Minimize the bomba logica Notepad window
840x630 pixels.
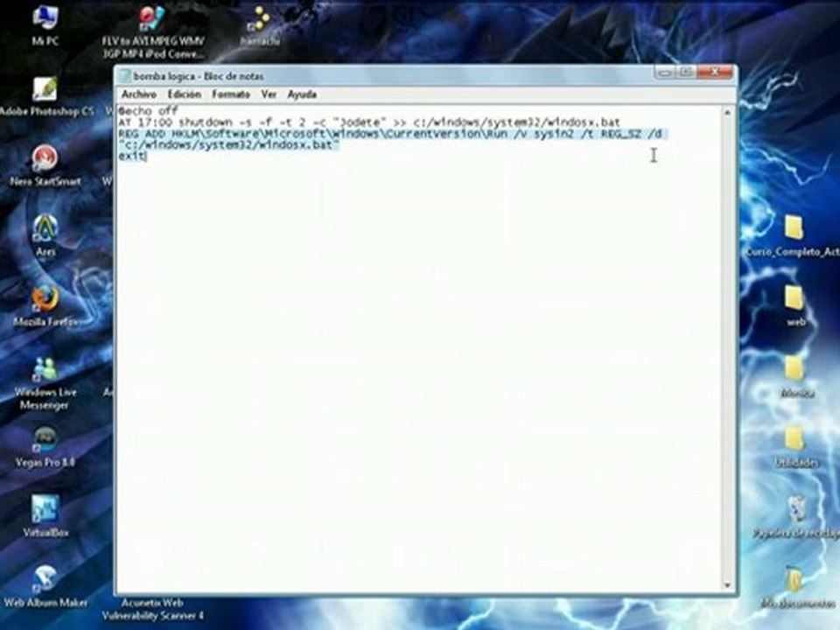[x=665, y=72]
